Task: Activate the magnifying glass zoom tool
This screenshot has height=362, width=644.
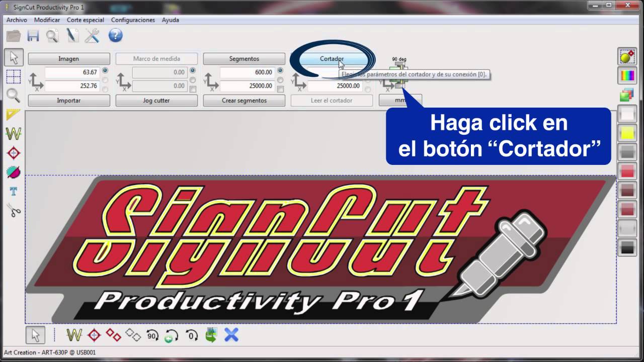Action: (14, 95)
